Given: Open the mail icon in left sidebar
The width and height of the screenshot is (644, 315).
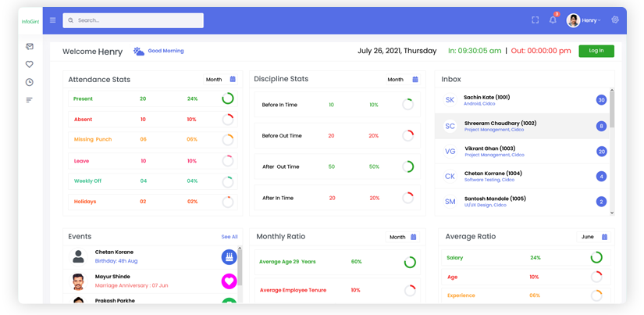Looking at the screenshot, I should pos(30,47).
